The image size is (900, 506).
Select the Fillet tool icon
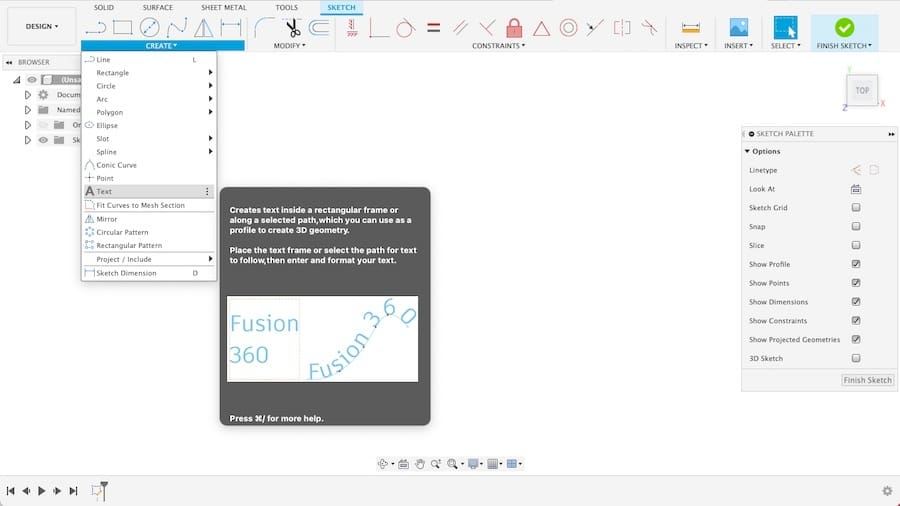(x=263, y=27)
